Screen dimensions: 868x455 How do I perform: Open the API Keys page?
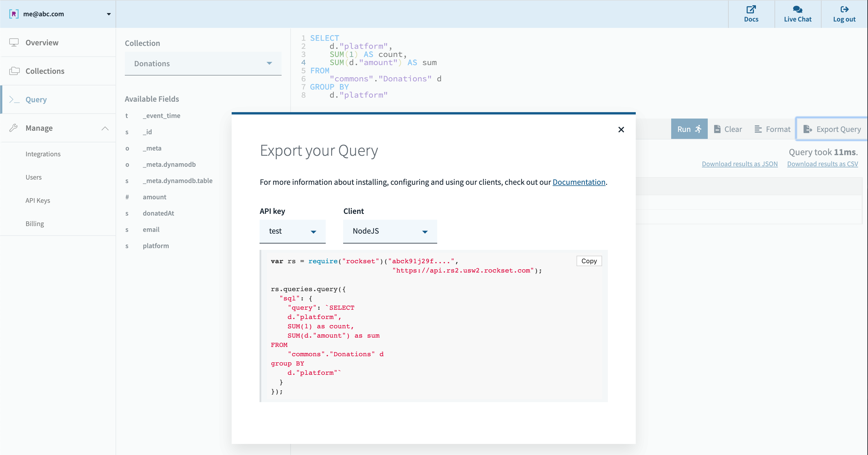(38, 200)
